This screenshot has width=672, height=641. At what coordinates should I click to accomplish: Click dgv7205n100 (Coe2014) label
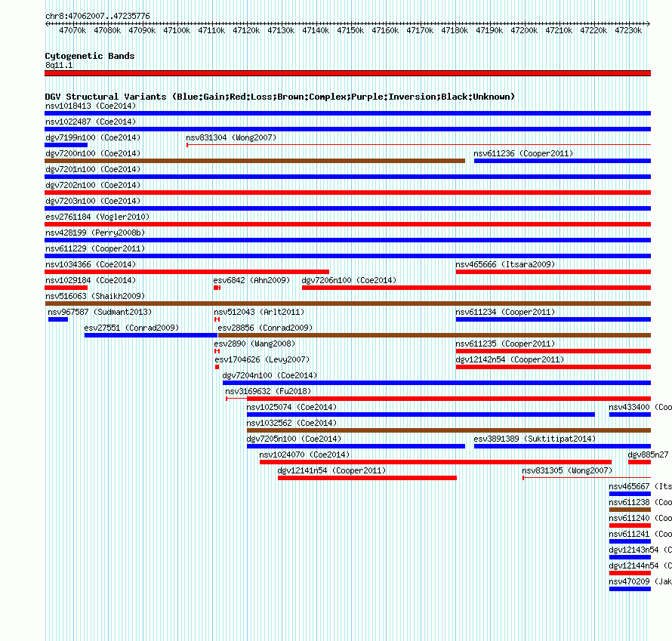tap(294, 439)
